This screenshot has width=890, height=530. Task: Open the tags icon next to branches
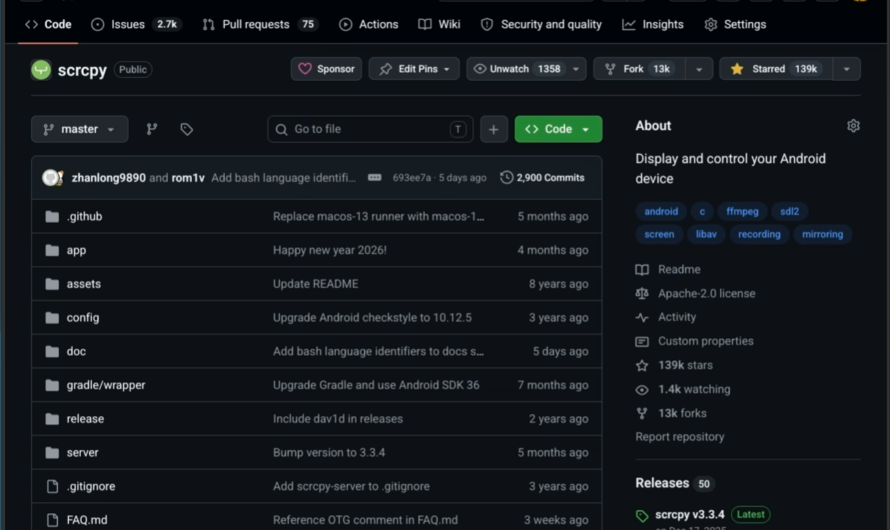(x=187, y=129)
